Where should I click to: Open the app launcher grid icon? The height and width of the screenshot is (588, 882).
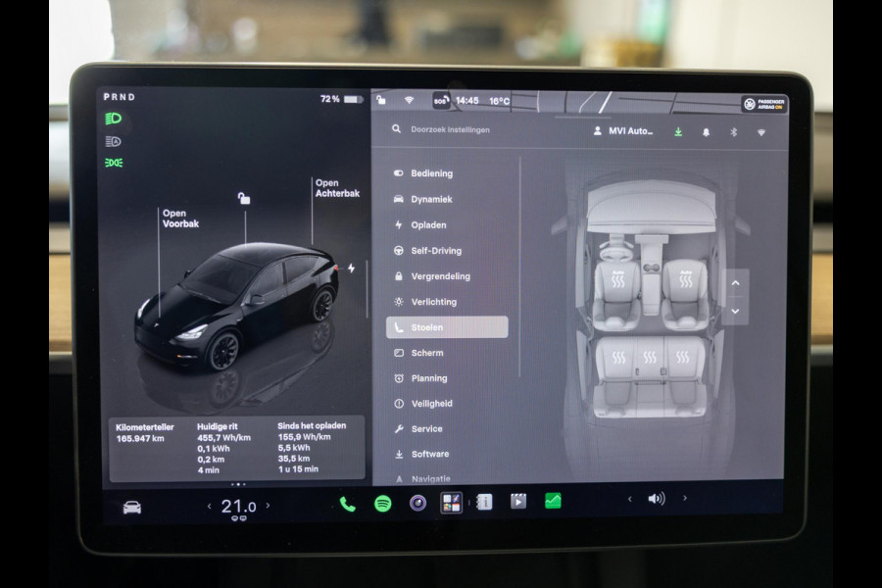coord(451,503)
